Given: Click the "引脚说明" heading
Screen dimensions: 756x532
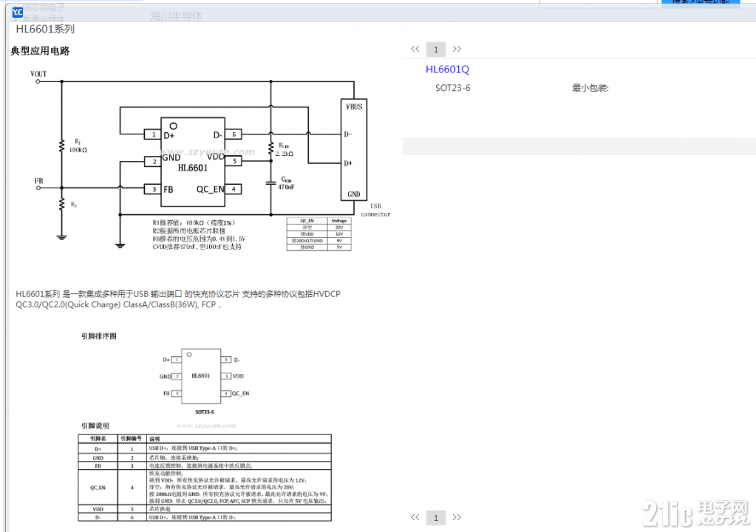Looking at the screenshot, I should tap(95, 426).
